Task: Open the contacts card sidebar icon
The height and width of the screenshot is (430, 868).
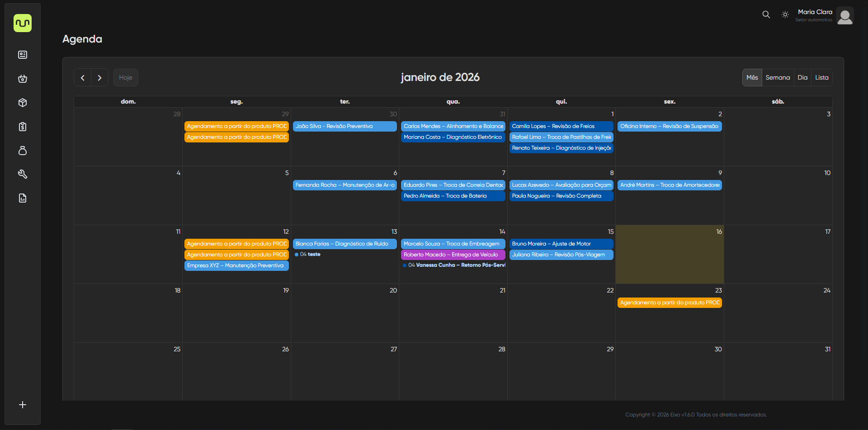Action: [23, 55]
